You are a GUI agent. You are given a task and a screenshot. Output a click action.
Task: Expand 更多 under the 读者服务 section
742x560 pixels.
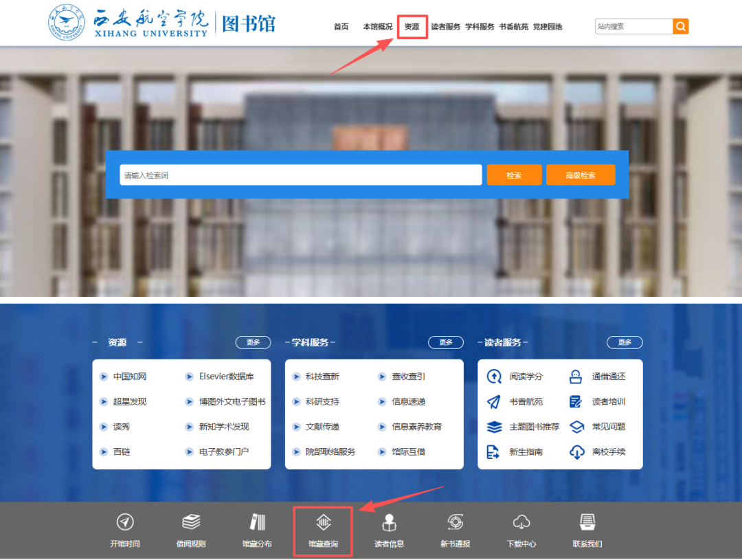624,342
